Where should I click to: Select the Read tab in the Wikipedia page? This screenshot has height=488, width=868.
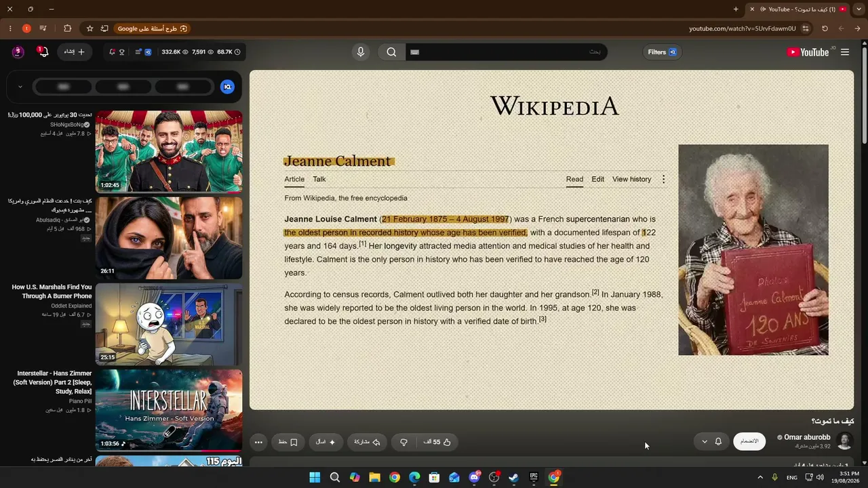(x=574, y=180)
